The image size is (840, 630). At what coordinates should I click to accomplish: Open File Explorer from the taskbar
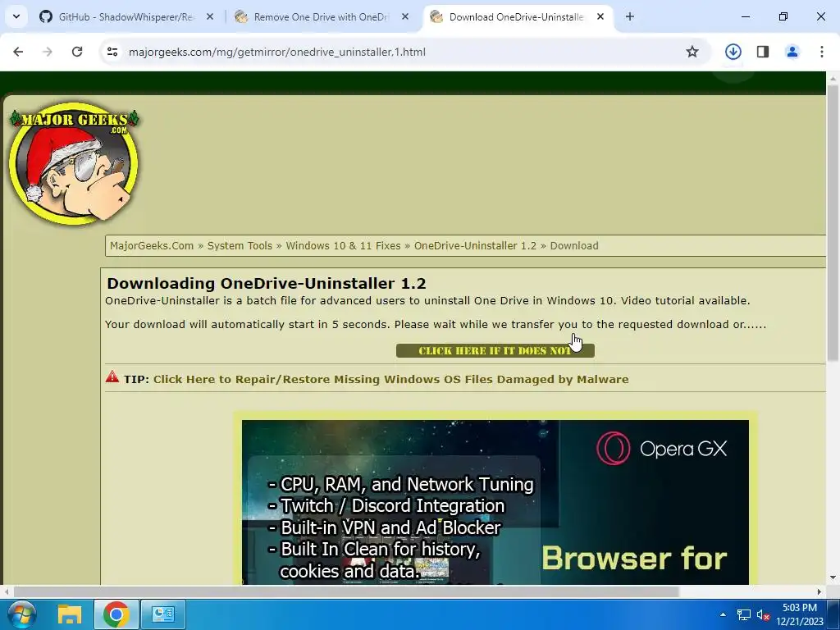tap(70, 614)
